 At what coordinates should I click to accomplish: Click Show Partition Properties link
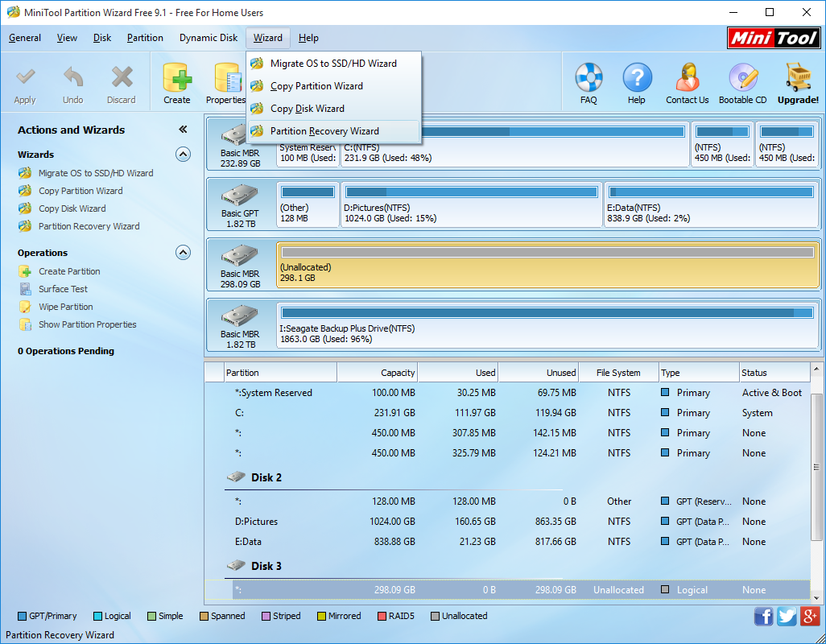tap(88, 324)
